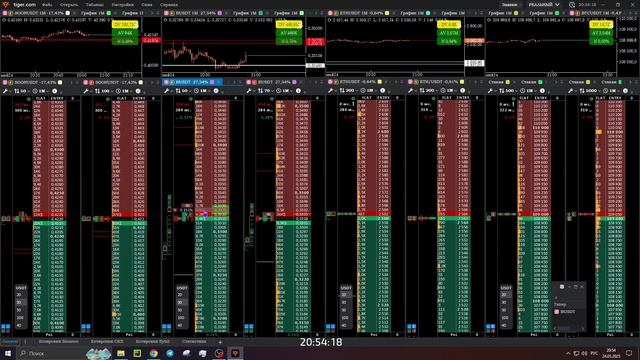Open the Открыть menu
The height and width of the screenshot is (360, 640).
coord(69,4)
